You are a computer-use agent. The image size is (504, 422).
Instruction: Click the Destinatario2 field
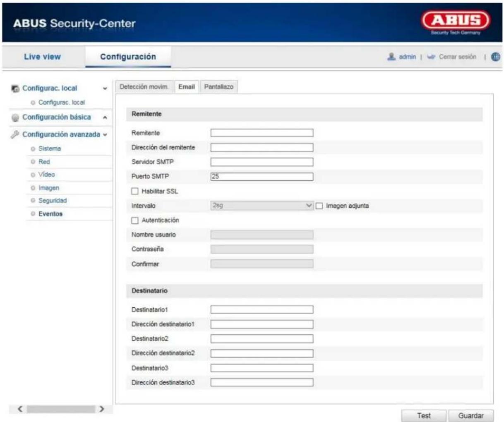(x=262, y=339)
